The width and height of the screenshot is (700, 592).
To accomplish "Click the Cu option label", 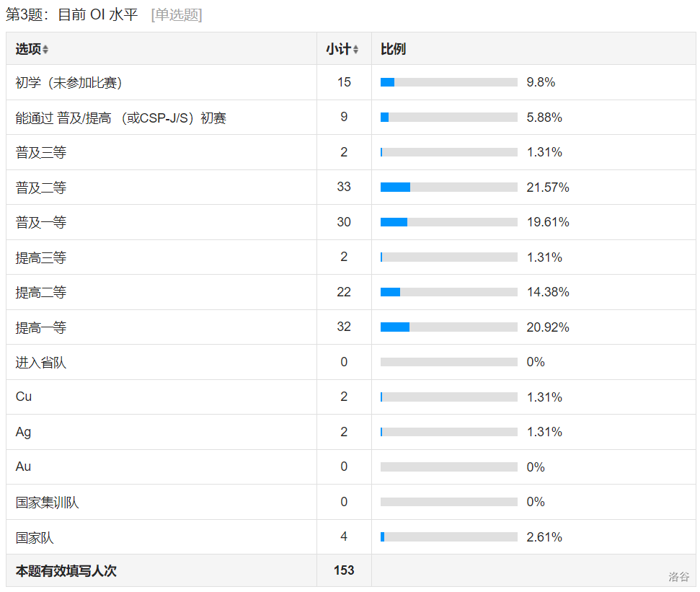I will [x=24, y=397].
